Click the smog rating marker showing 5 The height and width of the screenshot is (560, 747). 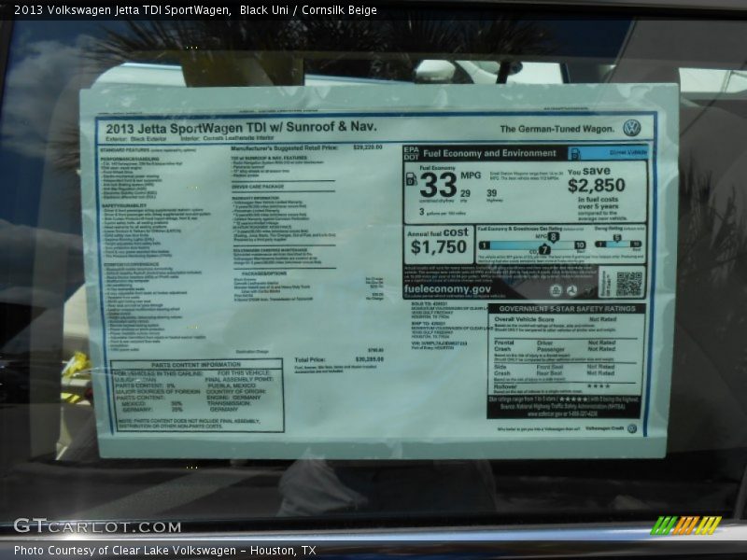coord(617,238)
